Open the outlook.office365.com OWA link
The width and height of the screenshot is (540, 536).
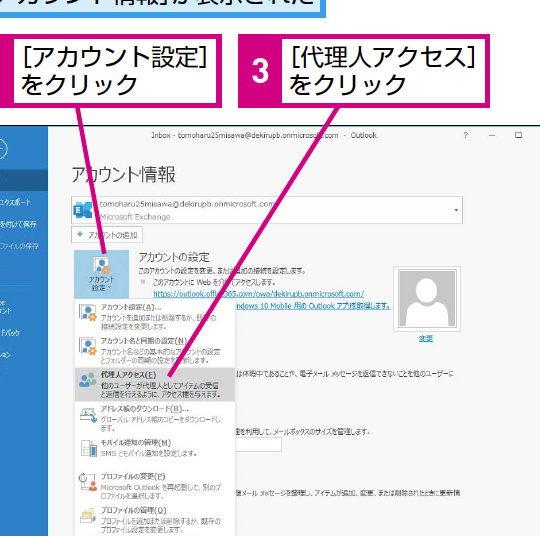pos(258,294)
